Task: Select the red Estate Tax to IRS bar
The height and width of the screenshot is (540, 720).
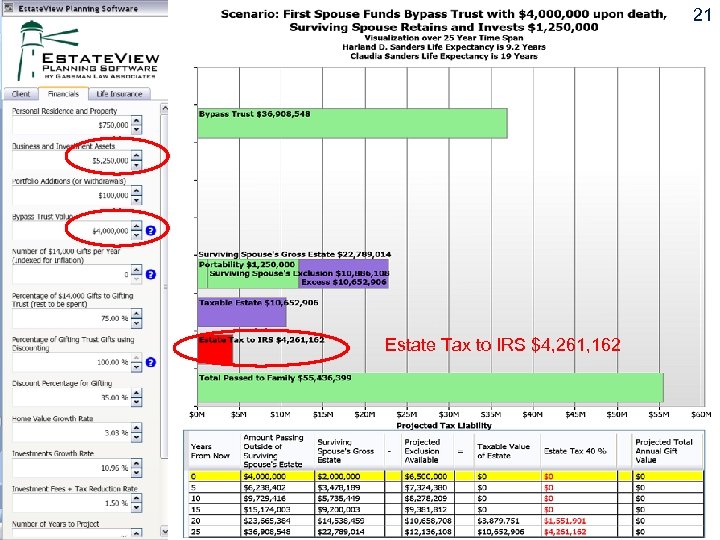Action: point(214,350)
